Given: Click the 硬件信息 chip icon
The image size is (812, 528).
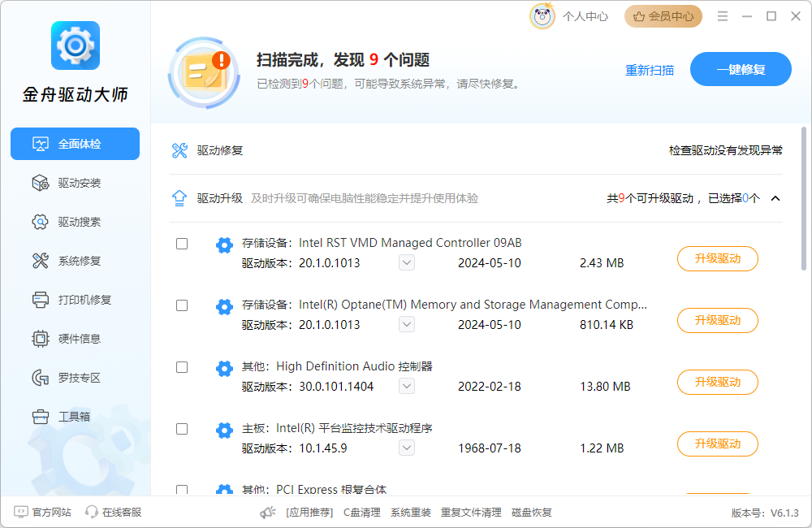Looking at the screenshot, I should tap(41, 339).
